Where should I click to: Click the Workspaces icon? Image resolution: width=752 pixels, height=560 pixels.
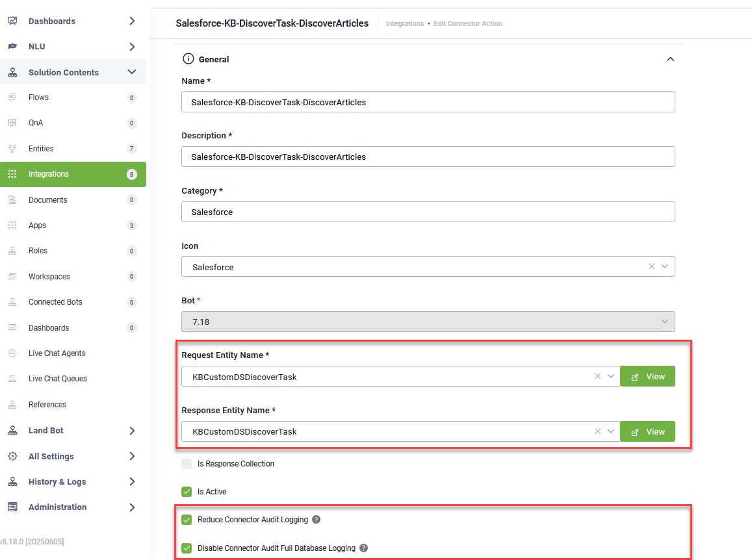tap(12, 277)
